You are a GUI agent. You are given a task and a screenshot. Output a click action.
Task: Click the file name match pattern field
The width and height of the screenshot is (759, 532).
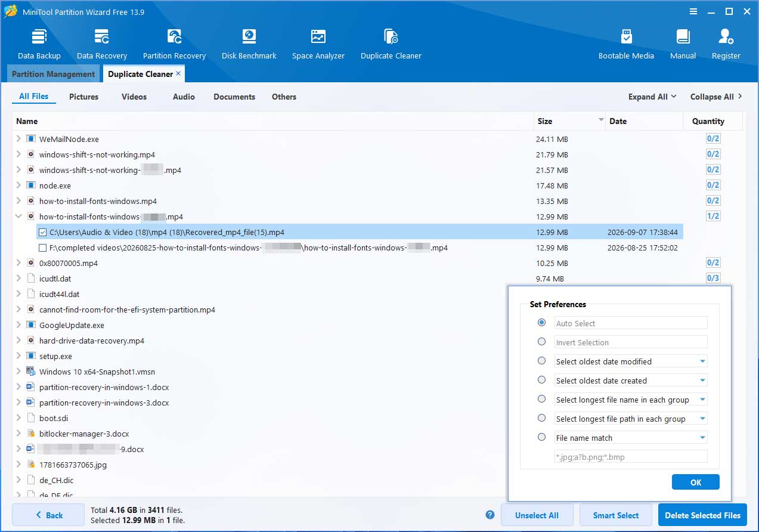point(631,457)
